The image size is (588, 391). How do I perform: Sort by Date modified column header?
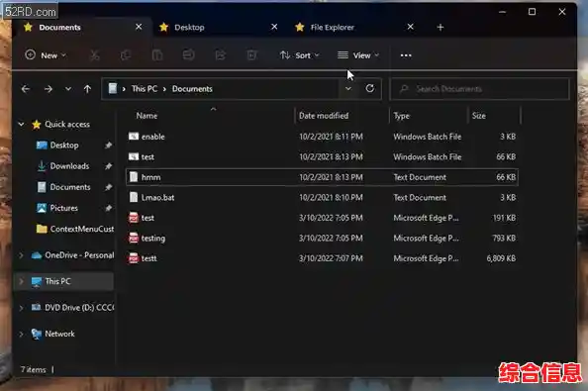click(x=324, y=116)
